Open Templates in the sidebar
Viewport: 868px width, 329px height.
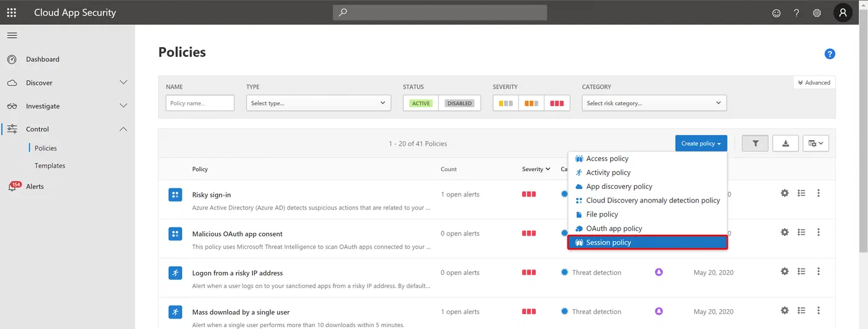coord(50,165)
